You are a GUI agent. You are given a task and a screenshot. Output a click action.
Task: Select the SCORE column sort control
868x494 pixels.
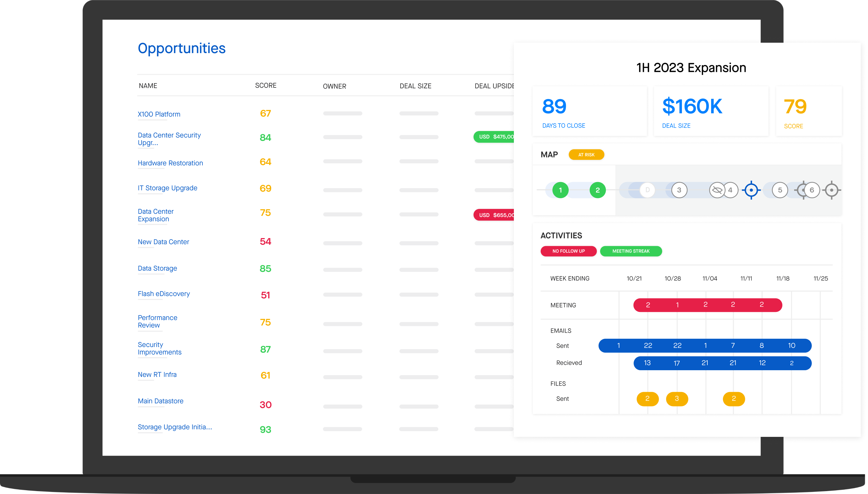[265, 85]
